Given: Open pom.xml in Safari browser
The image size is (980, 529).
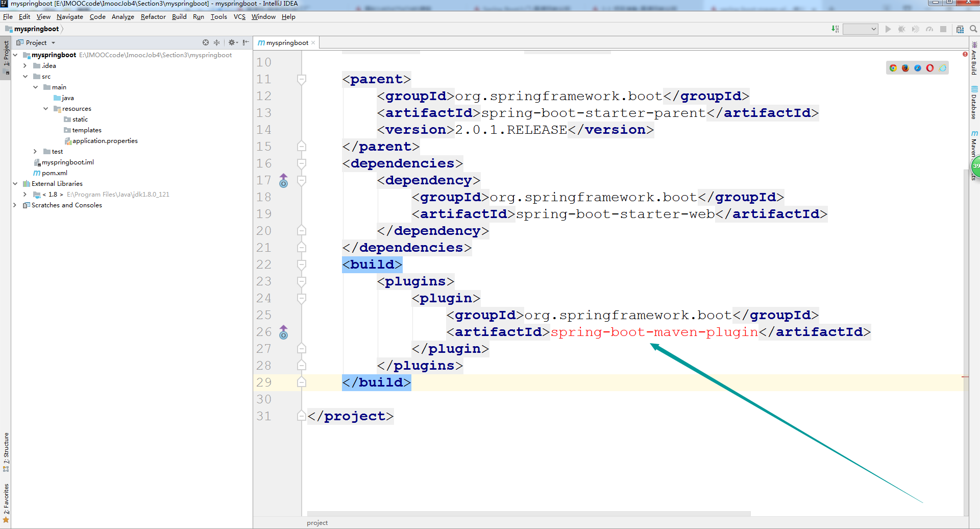Looking at the screenshot, I should click(918, 68).
